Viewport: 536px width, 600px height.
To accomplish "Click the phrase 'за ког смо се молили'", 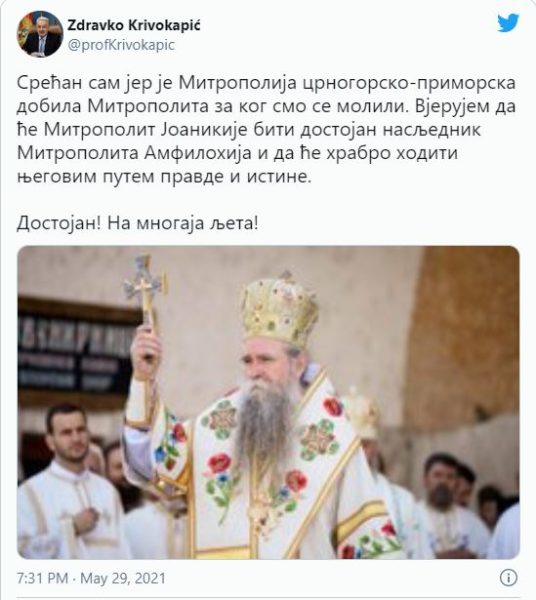I will pos(308,106).
